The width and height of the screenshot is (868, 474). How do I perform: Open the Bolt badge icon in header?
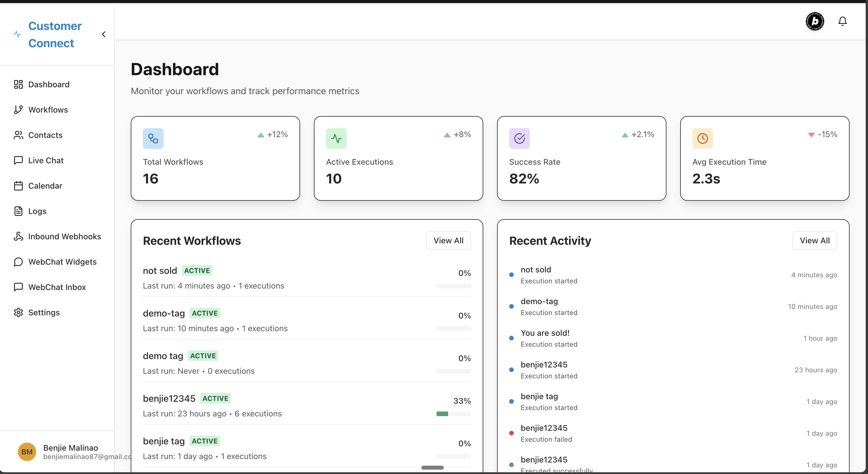(814, 21)
